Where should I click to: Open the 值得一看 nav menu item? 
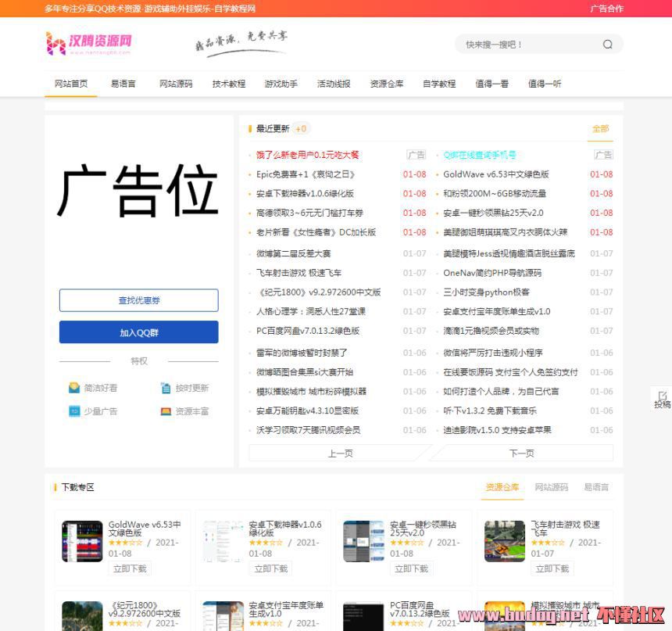(492, 84)
